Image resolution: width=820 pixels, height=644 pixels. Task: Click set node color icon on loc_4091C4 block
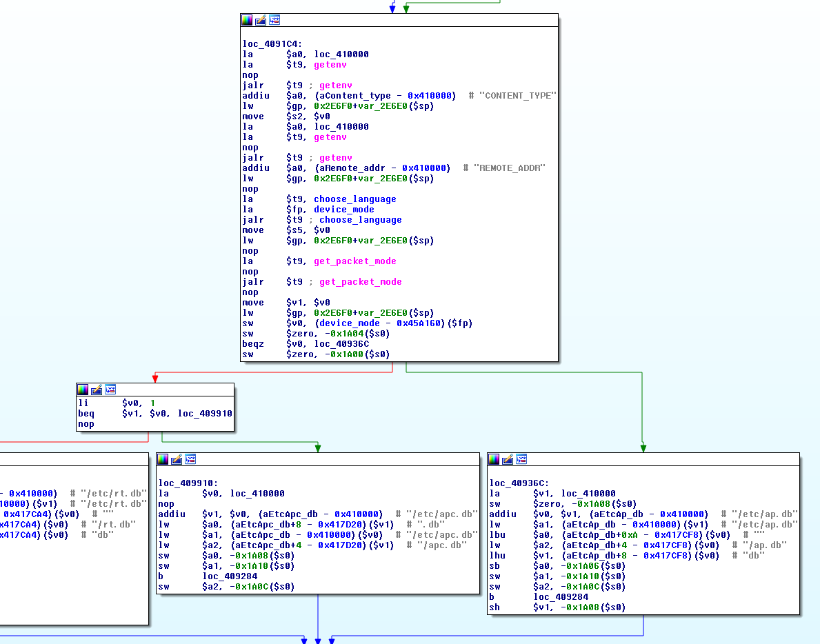point(247,21)
